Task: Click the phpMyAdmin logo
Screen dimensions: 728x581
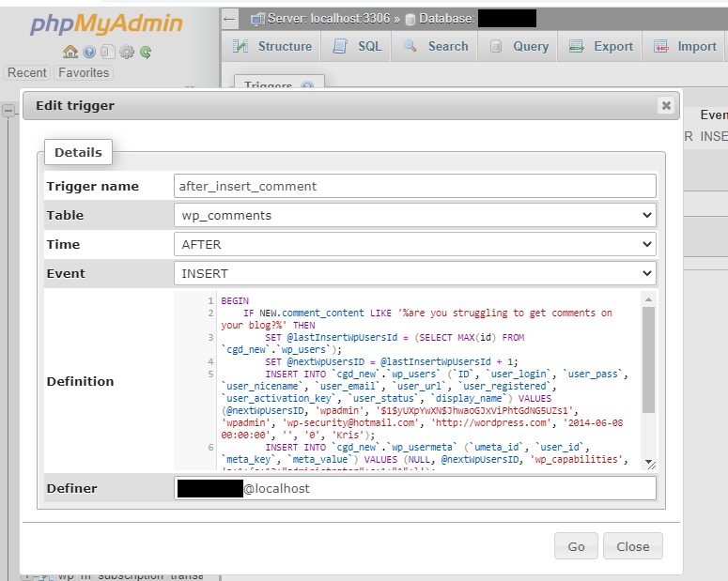Action: [x=106, y=23]
